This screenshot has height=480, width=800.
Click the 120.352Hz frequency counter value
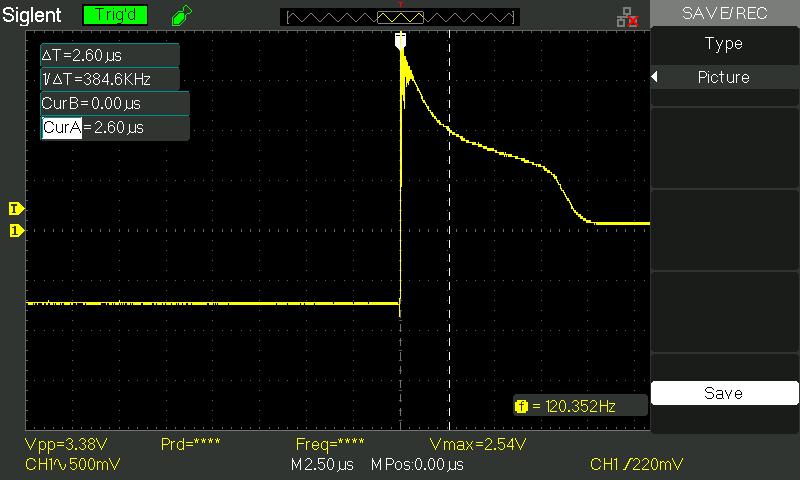[x=580, y=407]
